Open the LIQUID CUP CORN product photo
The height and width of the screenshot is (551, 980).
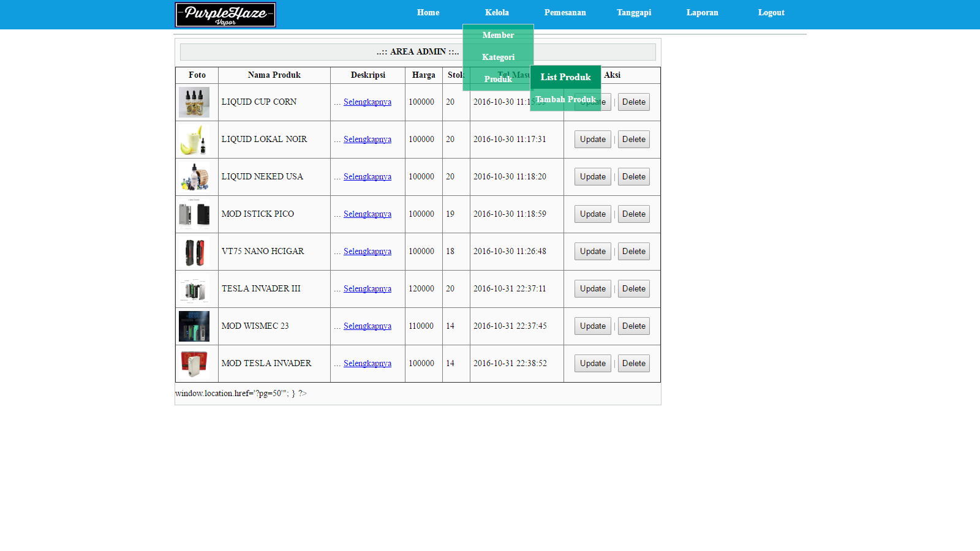[194, 102]
